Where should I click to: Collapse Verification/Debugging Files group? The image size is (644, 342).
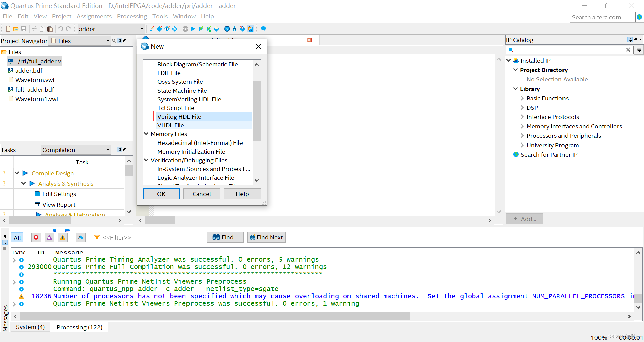(x=146, y=160)
